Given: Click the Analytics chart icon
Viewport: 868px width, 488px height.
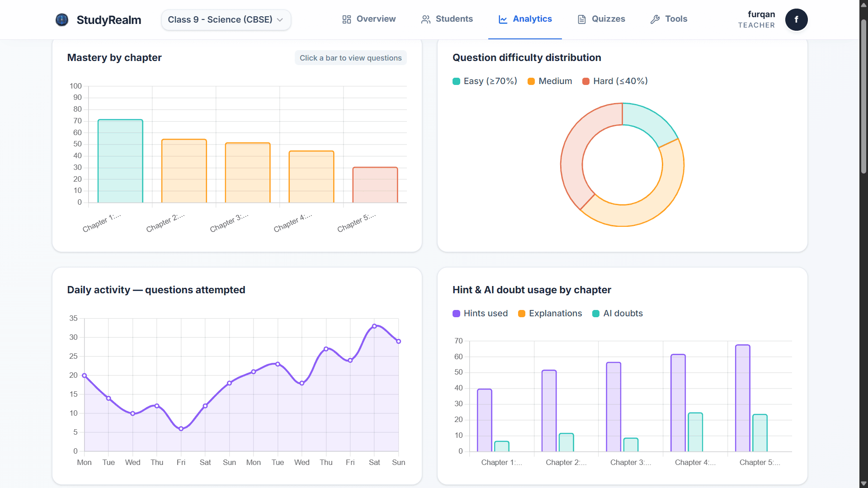Looking at the screenshot, I should (x=503, y=19).
